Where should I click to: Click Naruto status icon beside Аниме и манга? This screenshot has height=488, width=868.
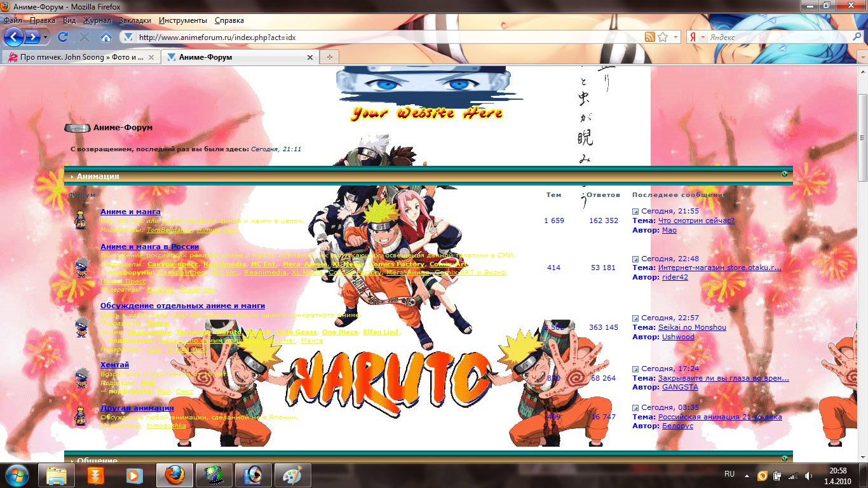tap(81, 220)
